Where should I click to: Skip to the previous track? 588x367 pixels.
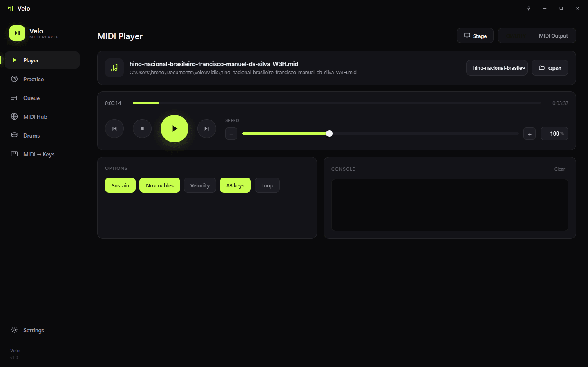coord(114,129)
